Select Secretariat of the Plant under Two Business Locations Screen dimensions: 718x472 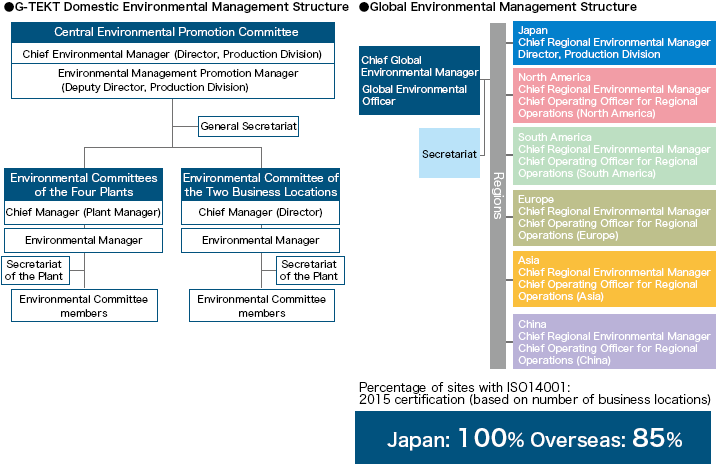click(x=310, y=271)
